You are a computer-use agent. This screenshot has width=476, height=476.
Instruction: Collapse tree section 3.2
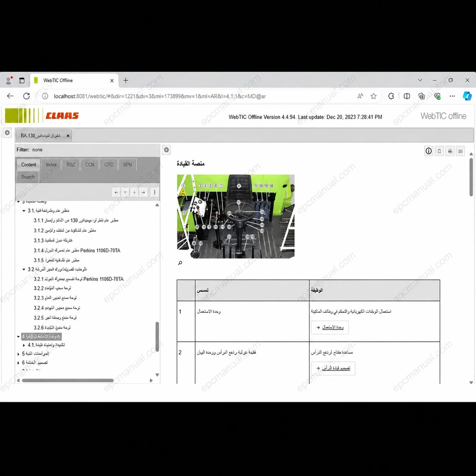24,269
